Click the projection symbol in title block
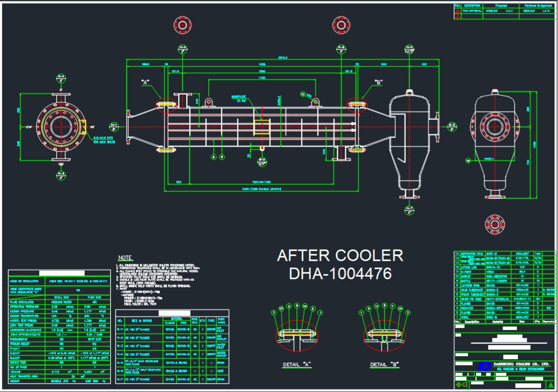Viewport: 558px width, 392px height. 461,384
